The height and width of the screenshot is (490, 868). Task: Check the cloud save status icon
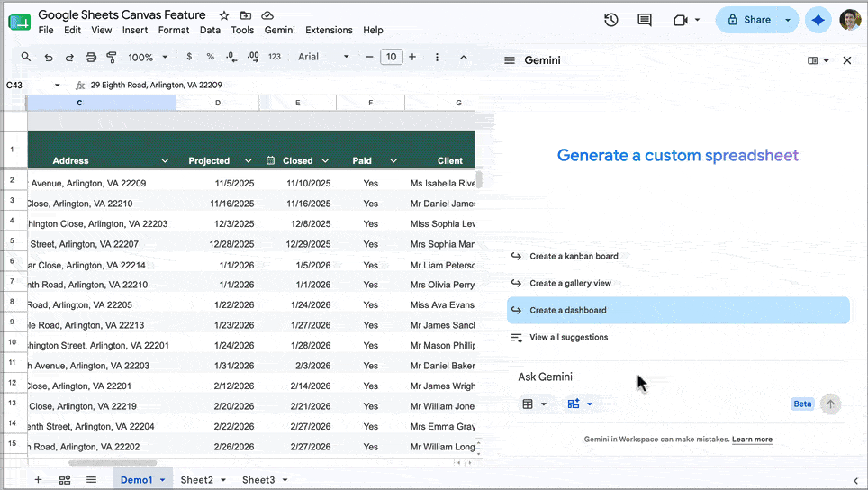point(267,15)
